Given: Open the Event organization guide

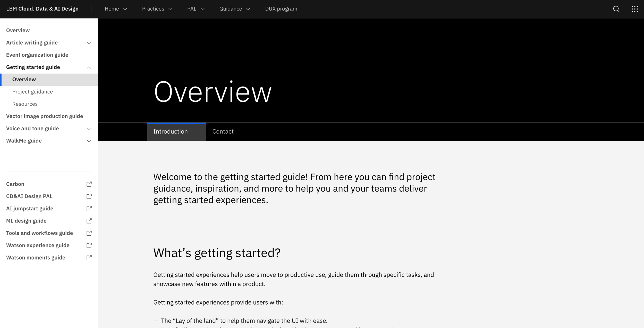Looking at the screenshot, I should click(x=37, y=55).
